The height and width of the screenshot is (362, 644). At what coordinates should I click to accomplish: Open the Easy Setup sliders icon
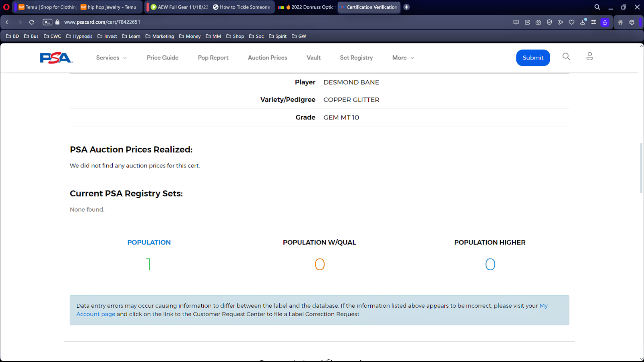tap(594, 22)
